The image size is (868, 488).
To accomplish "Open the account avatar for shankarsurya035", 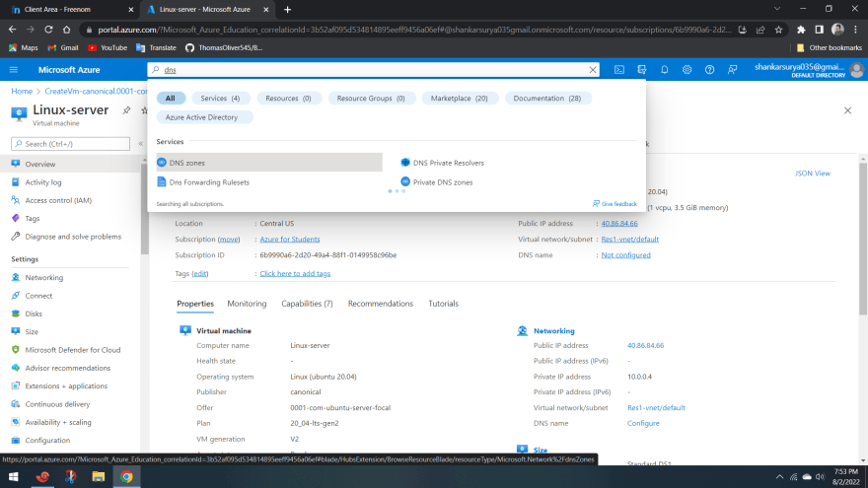I will tap(857, 70).
